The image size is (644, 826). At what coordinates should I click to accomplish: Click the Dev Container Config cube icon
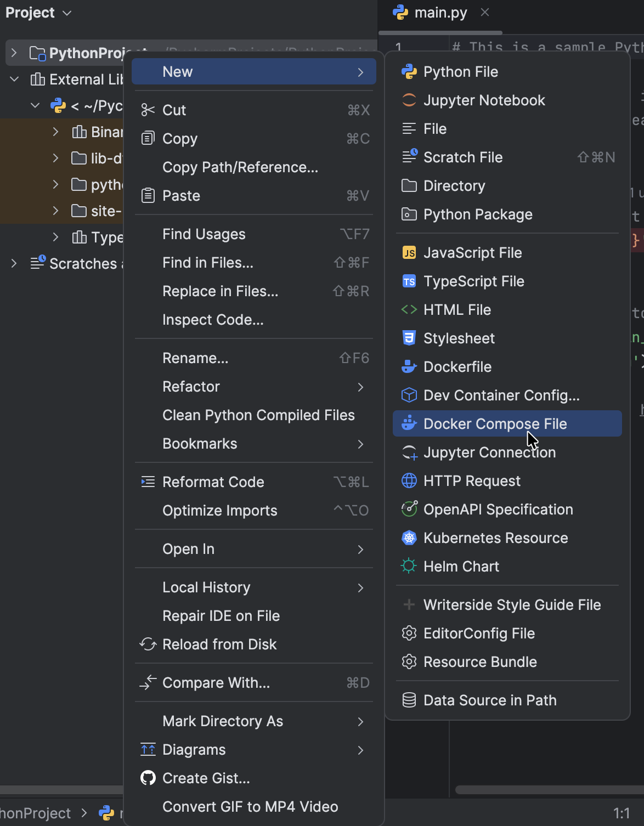click(x=409, y=395)
